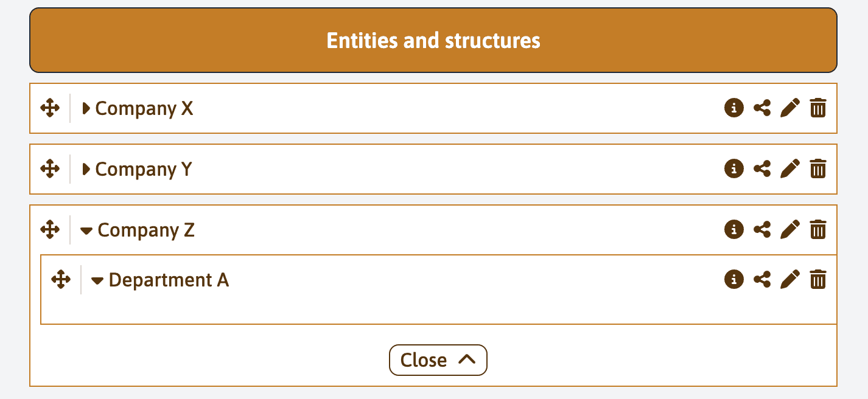Edit Company Z using the pencil icon
The width and height of the screenshot is (868, 399).
tap(790, 229)
